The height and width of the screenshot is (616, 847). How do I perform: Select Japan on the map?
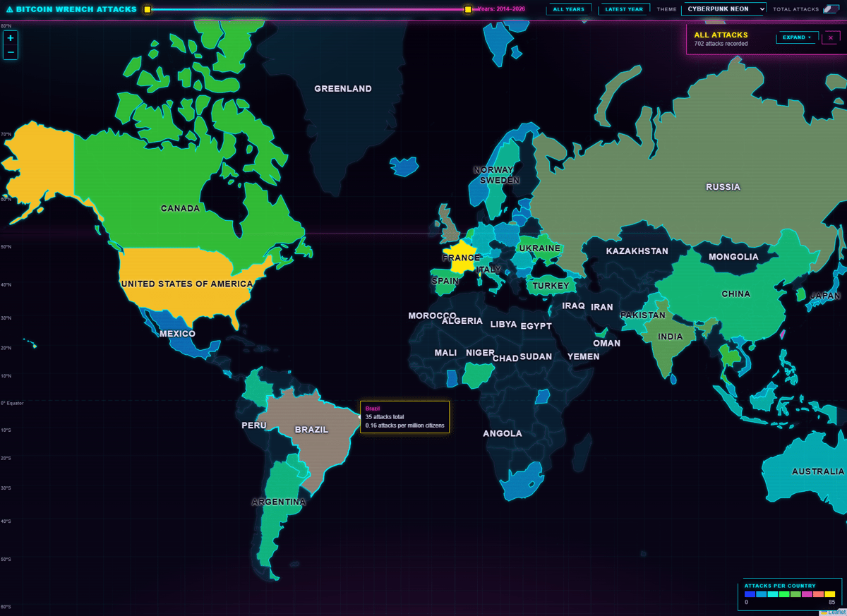(x=826, y=296)
